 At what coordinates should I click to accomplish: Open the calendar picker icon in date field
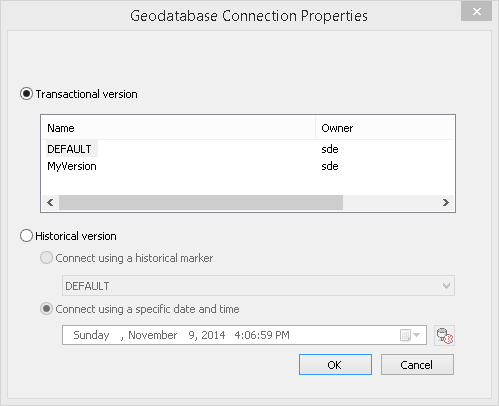[x=405, y=335]
